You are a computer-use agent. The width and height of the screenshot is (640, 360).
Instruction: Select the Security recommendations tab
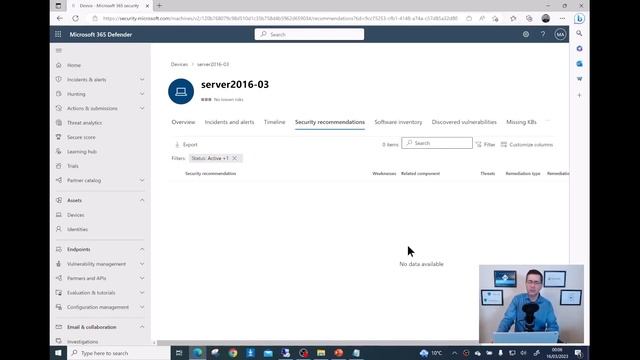click(x=330, y=122)
